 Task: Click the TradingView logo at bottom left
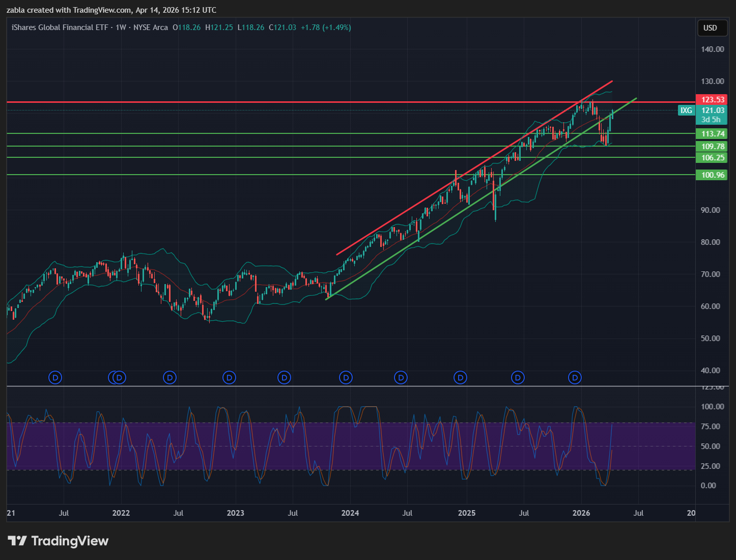click(x=58, y=541)
